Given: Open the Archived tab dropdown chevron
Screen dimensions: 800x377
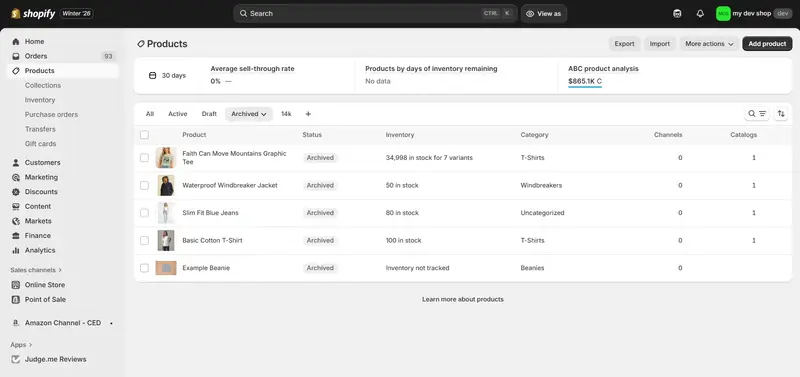Looking at the screenshot, I should (264, 114).
